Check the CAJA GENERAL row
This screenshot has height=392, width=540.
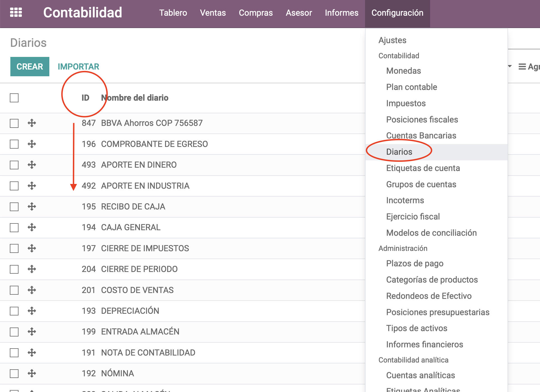14,227
